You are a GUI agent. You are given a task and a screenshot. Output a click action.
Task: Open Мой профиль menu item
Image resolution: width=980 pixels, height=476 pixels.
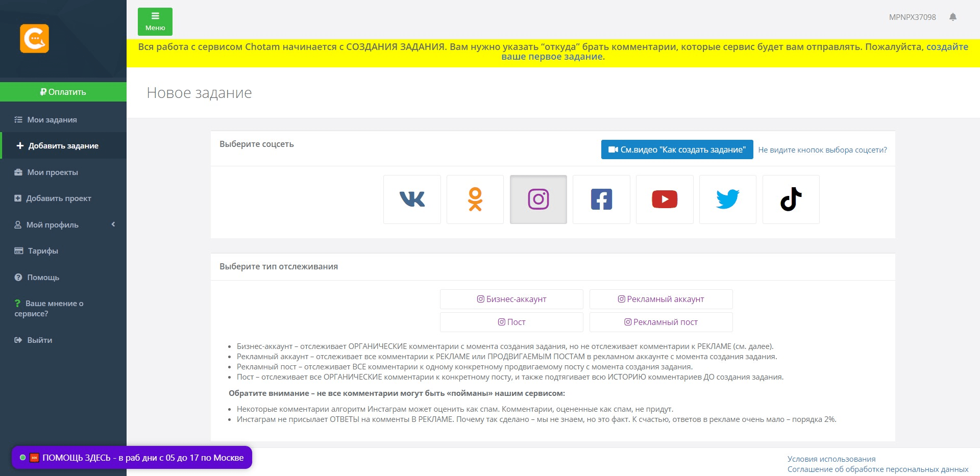pyautogui.click(x=63, y=224)
